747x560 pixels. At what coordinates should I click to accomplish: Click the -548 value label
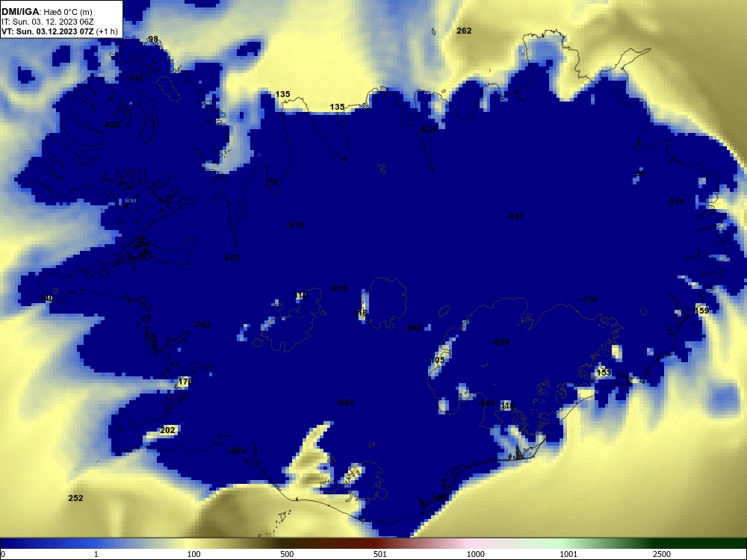[486, 404]
